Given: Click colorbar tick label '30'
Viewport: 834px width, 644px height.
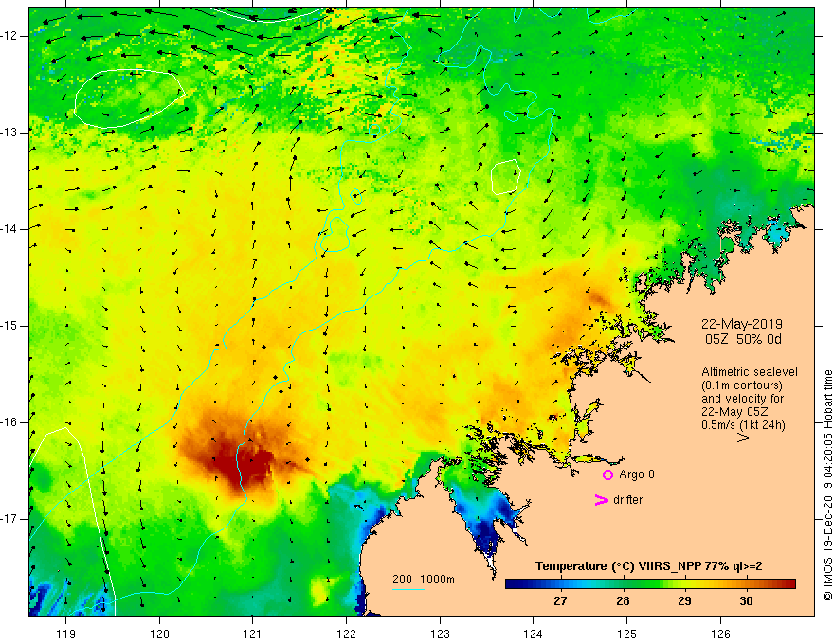Looking at the screenshot, I should [746, 601].
